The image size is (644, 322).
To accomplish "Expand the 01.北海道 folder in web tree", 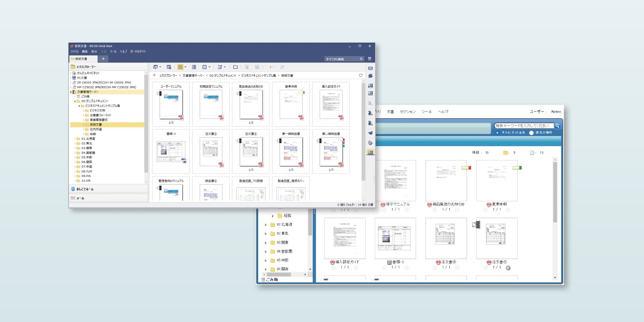I will coord(266,224).
